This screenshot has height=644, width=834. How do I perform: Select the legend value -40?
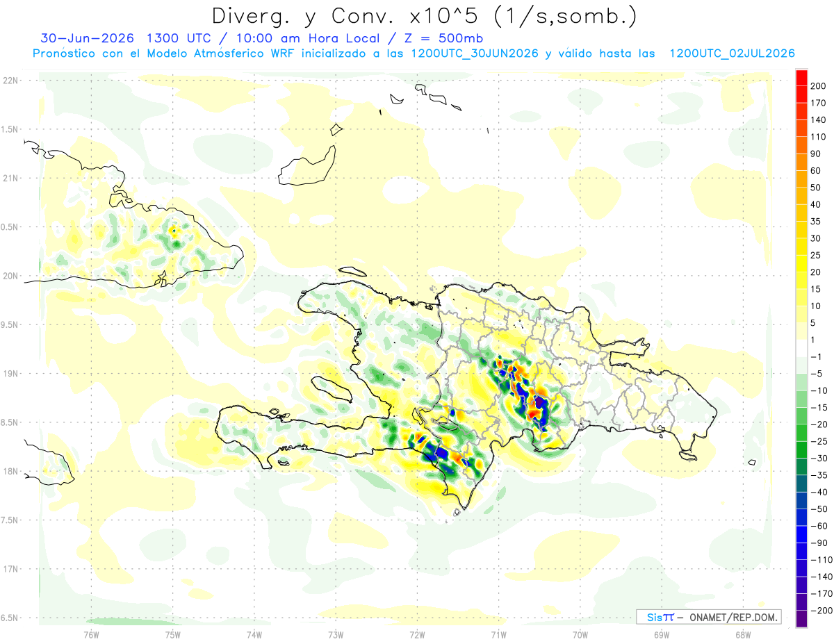[820, 493]
